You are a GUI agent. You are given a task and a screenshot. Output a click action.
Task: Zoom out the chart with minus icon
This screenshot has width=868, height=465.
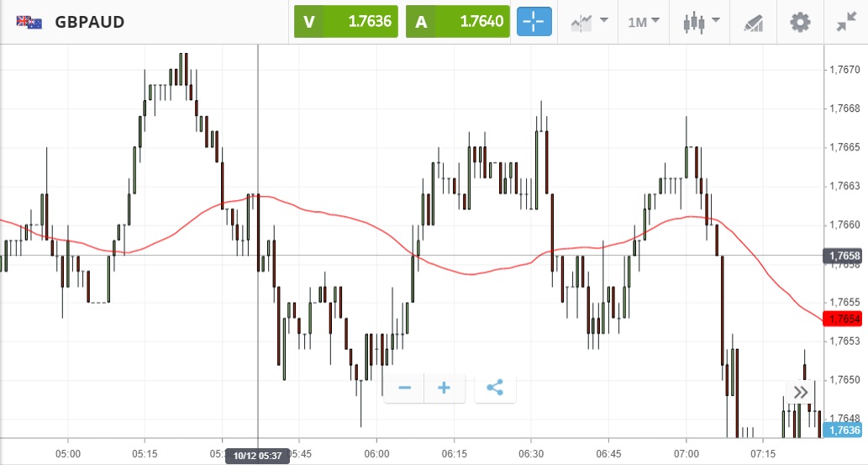[405, 388]
